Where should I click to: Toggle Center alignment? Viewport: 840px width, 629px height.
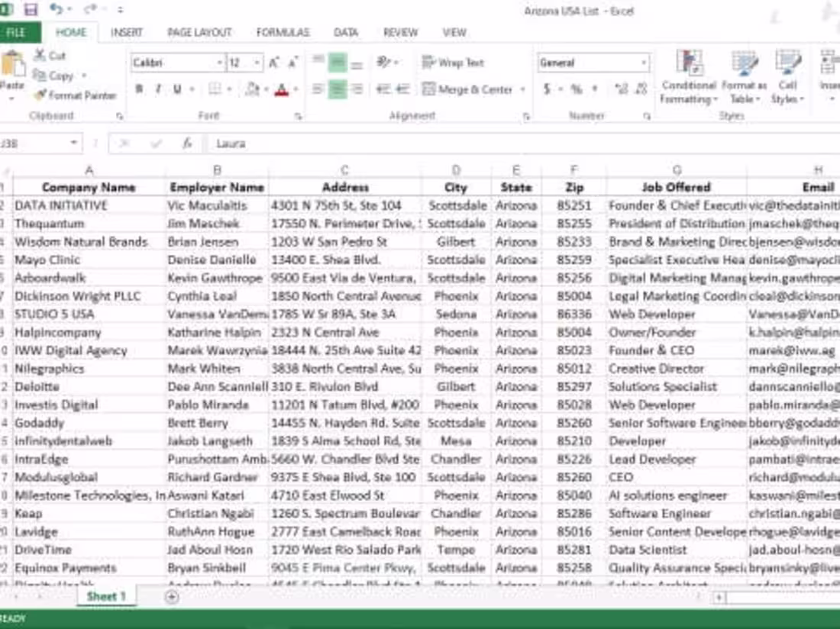coord(337,89)
